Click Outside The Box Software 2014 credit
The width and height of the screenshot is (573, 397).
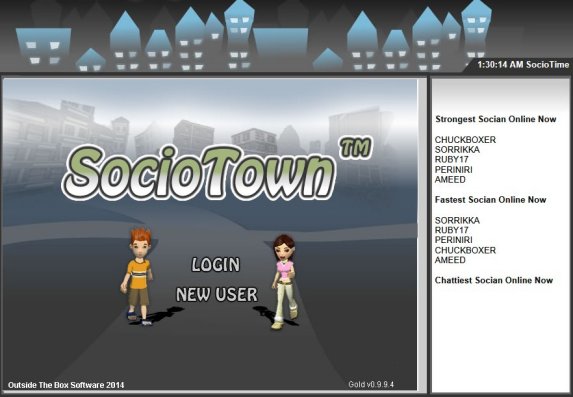pos(66,385)
